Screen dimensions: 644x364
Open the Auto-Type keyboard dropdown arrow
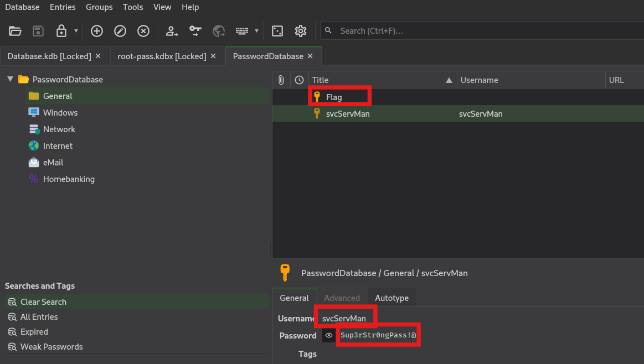256,31
